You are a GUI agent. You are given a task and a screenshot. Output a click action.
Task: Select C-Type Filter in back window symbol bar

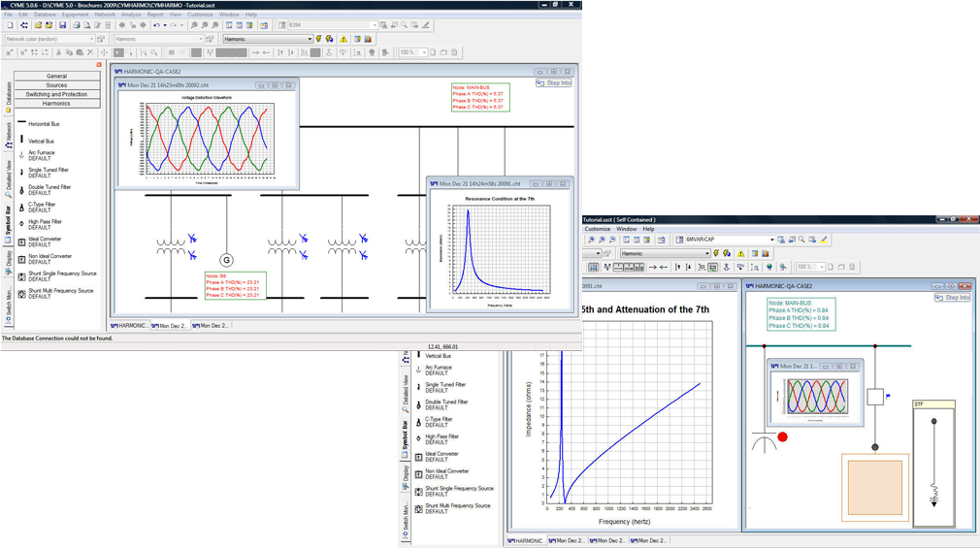tap(38, 208)
